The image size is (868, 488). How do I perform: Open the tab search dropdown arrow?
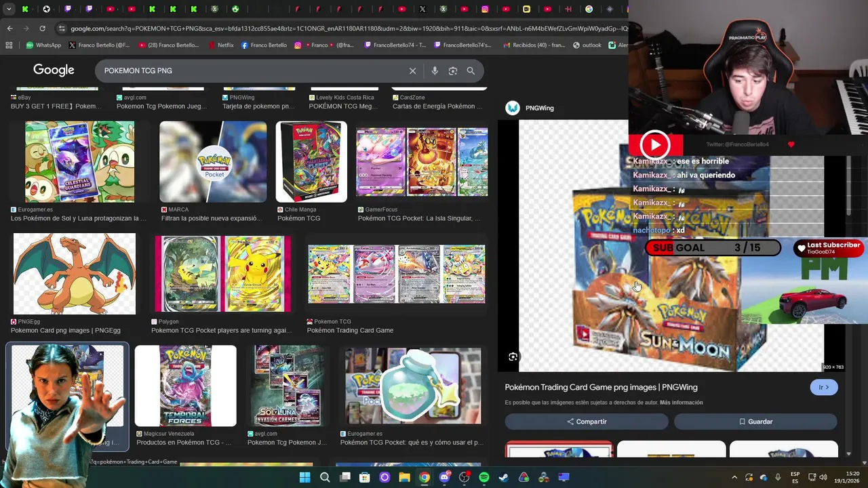pyautogui.click(x=9, y=9)
